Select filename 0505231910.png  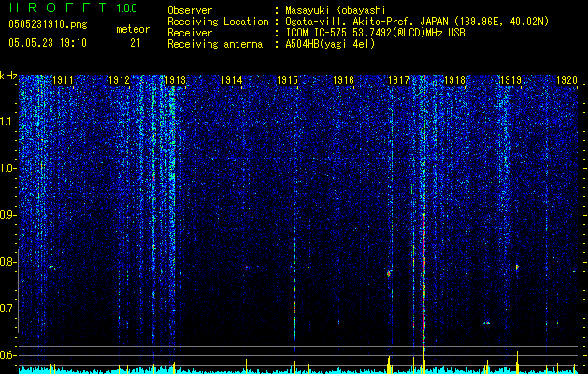[48, 24]
